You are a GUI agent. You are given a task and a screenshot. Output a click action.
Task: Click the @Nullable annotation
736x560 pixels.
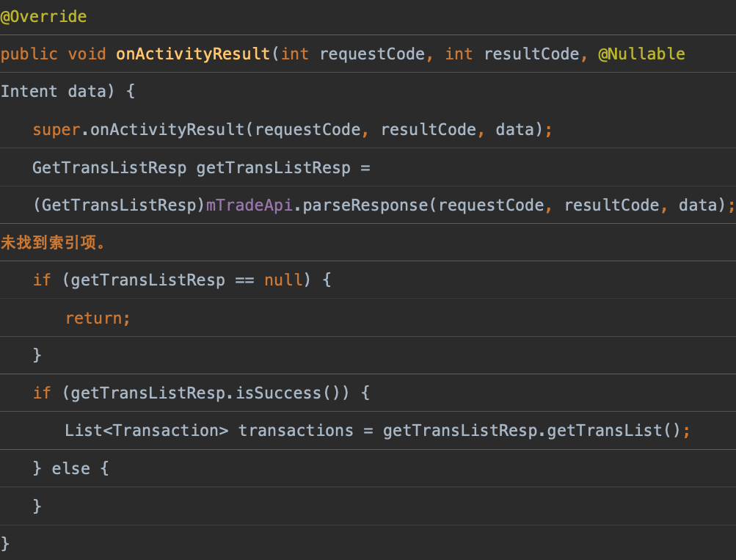pyautogui.click(x=641, y=53)
